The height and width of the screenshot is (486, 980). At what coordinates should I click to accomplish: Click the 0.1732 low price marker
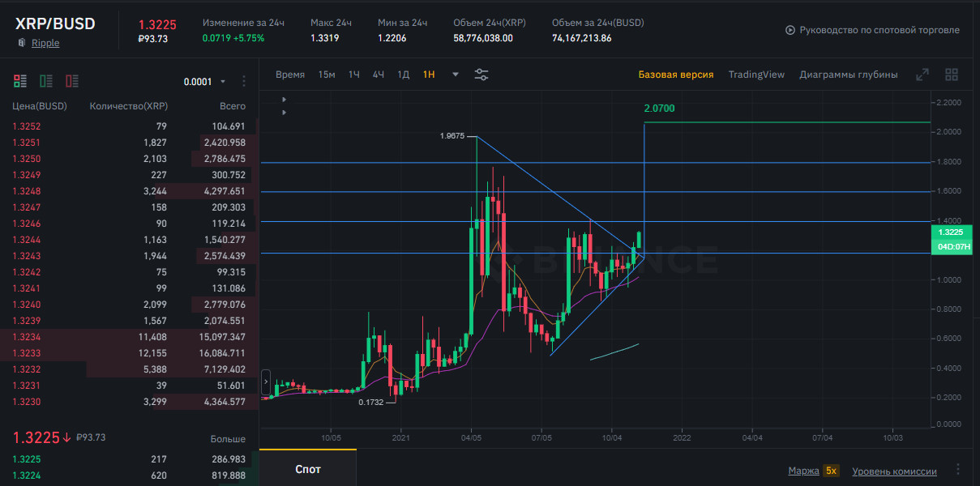pyautogui.click(x=372, y=401)
